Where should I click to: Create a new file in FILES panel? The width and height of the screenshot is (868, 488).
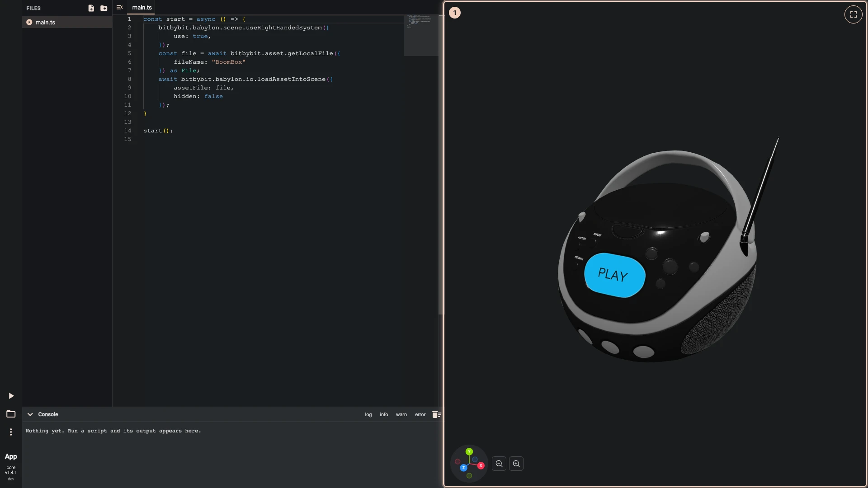click(91, 8)
